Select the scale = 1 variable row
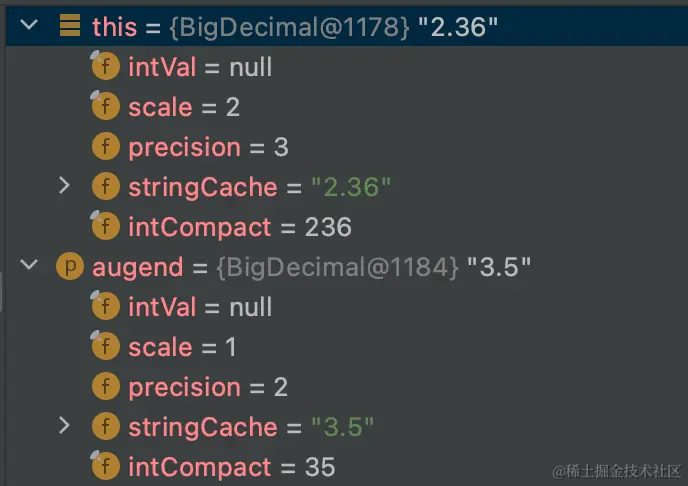 (347, 347)
